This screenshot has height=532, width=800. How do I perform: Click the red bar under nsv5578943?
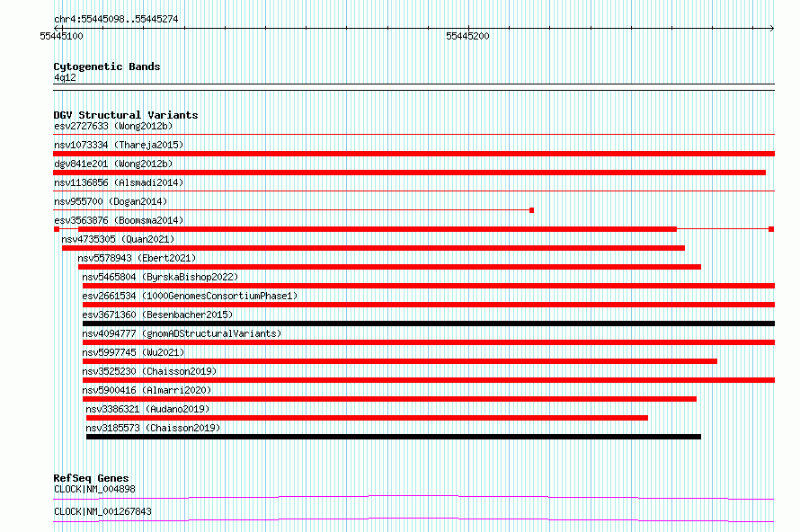point(390,267)
